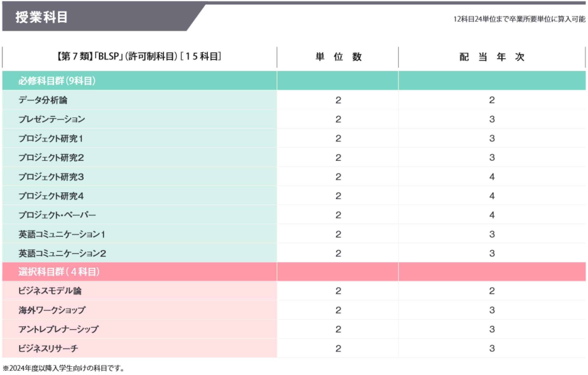The height and width of the screenshot is (375, 588).
Task: Select the データ分析論 course row
Action: [43, 100]
